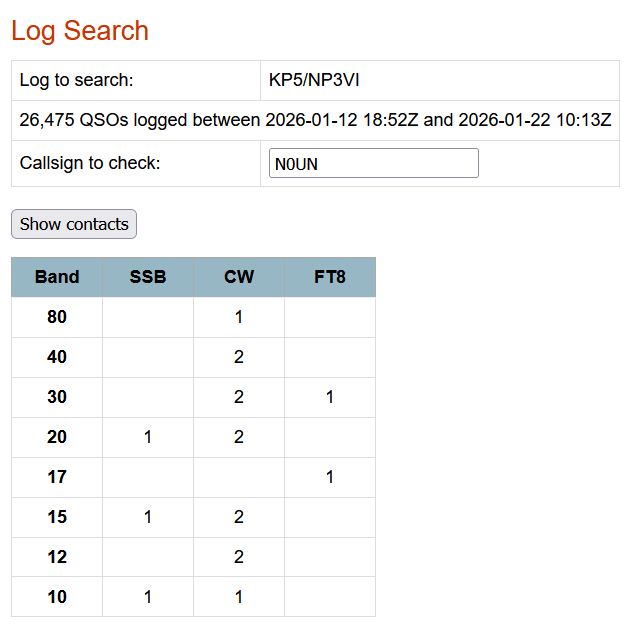Select the 30 band row label
The height and width of the screenshot is (631, 628).
57,397
